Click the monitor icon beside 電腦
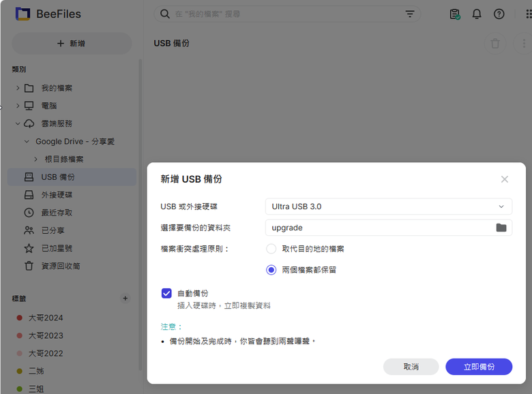 click(x=29, y=106)
